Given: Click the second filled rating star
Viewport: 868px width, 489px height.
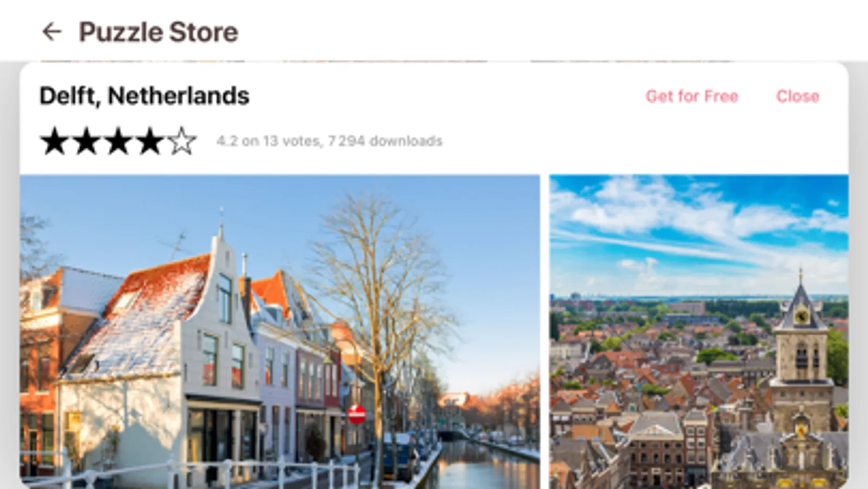Looking at the screenshot, I should pyautogui.click(x=86, y=141).
